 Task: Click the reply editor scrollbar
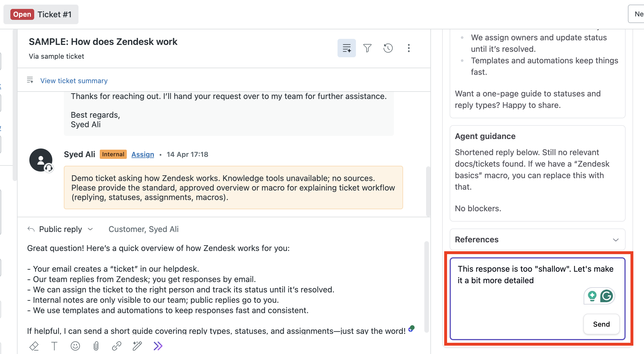click(x=426, y=287)
